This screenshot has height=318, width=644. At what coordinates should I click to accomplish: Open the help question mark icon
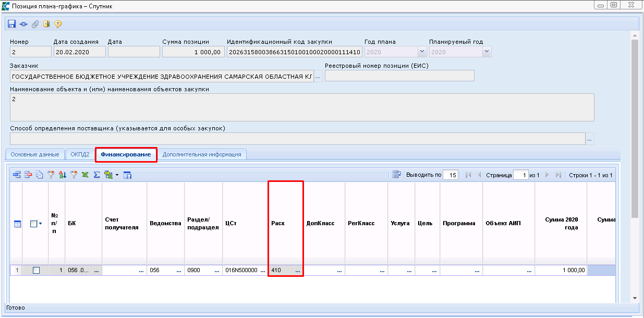(x=58, y=24)
